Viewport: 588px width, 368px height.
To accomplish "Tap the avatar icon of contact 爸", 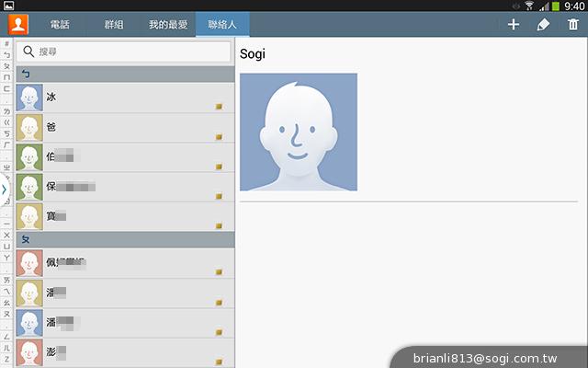I will coord(29,127).
